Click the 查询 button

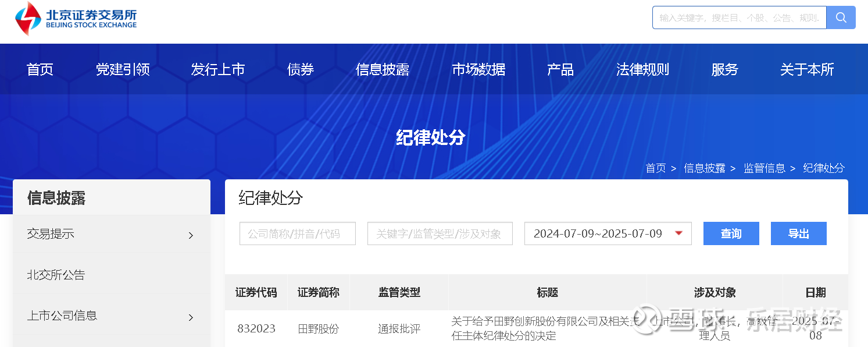[731, 233]
